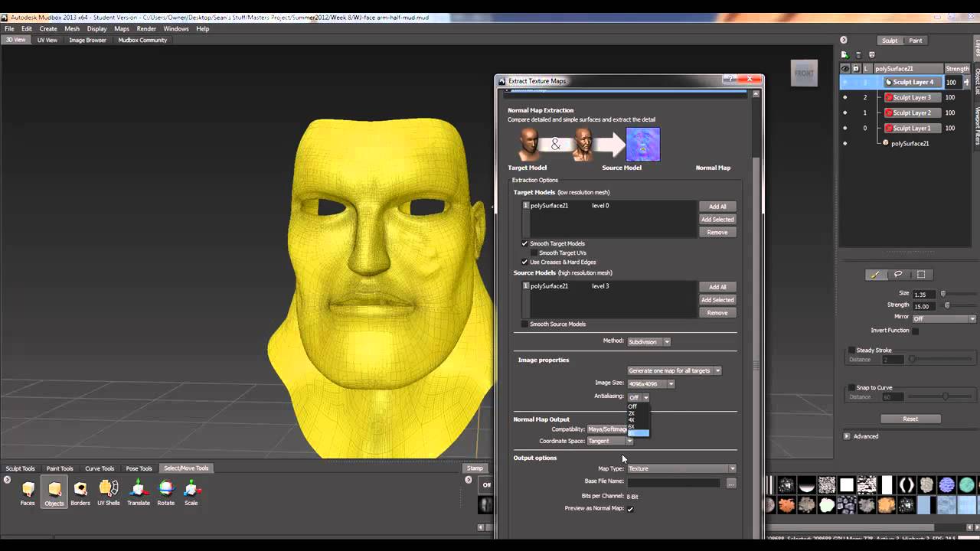Image resolution: width=980 pixels, height=551 pixels.
Task: Click Remove for Source Models
Action: (717, 313)
